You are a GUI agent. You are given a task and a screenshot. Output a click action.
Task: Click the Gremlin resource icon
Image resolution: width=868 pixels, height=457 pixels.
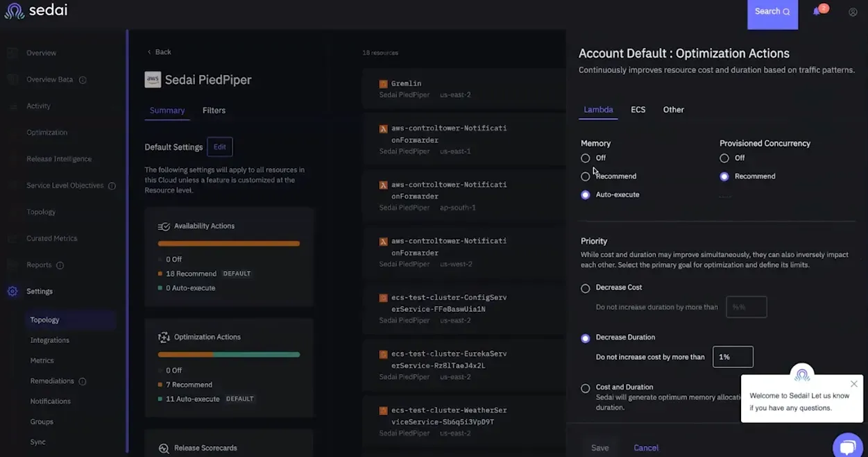[x=383, y=84]
